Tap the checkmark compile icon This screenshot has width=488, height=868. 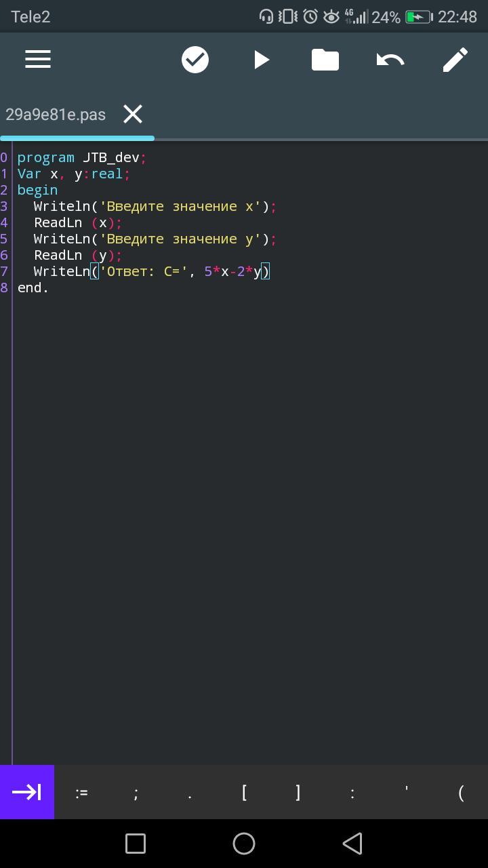tap(195, 60)
